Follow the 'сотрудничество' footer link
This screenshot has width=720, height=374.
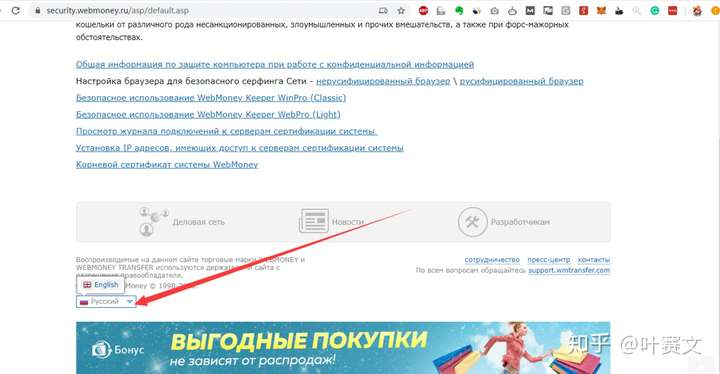point(492,260)
